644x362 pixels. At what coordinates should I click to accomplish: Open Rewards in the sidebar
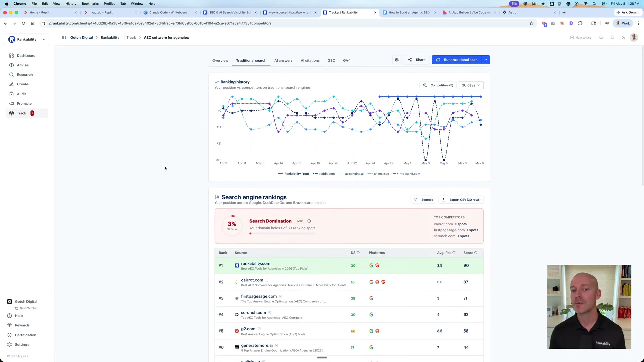click(22, 325)
